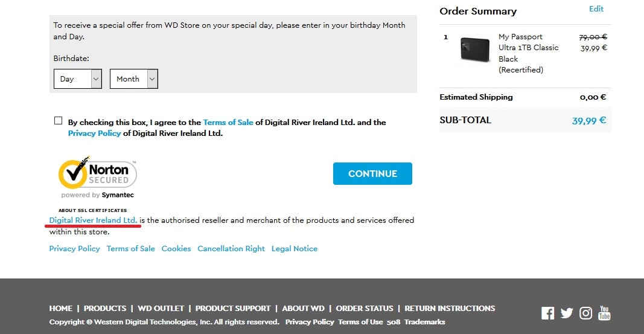The width and height of the screenshot is (644, 334).
Task: Go to WD OUTLET in footer menu
Action: coord(161,309)
